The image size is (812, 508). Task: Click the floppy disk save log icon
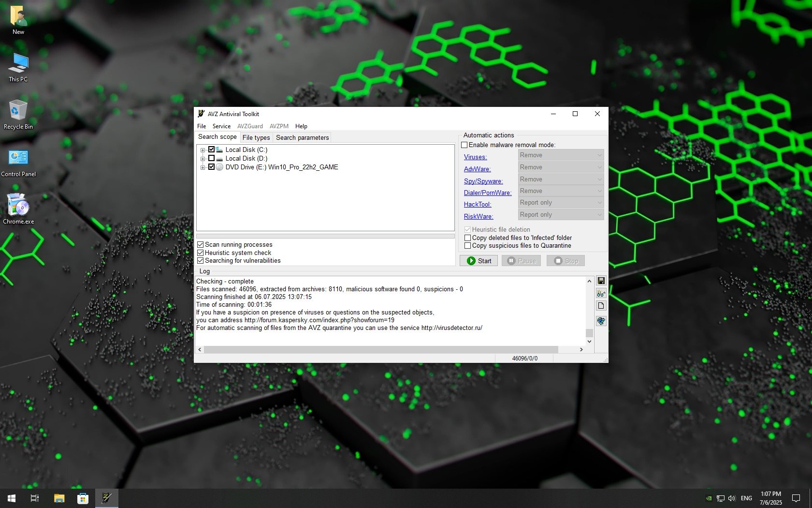coord(601,281)
